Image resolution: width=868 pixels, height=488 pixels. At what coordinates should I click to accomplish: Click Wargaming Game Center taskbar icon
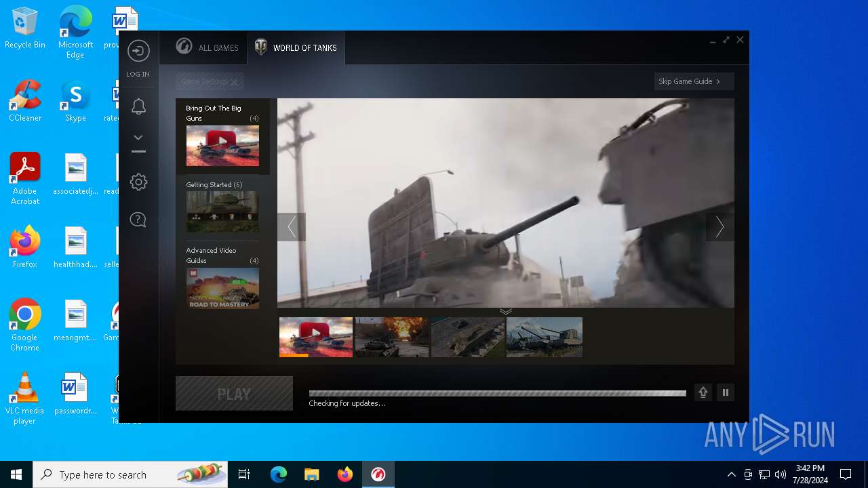(x=378, y=474)
